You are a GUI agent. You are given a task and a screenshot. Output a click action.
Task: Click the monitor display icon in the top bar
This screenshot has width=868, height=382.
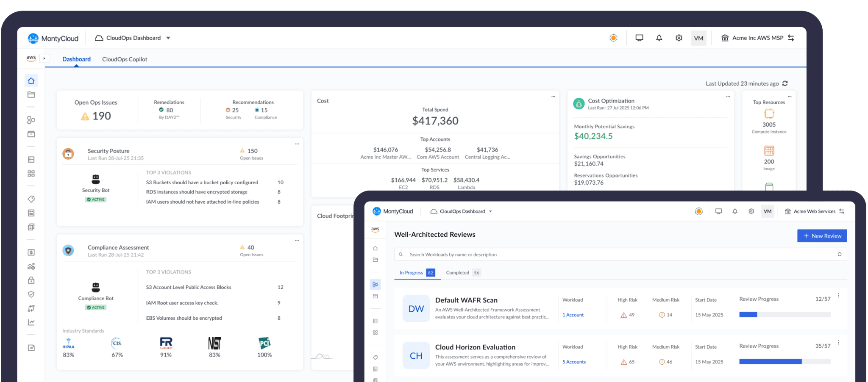pyautogui.click(x=639, y=38)
